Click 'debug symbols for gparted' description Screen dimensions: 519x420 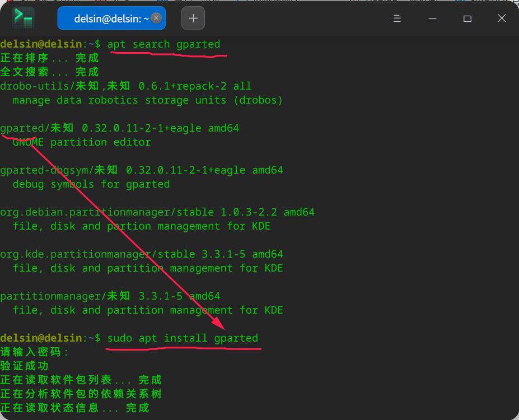91,184
